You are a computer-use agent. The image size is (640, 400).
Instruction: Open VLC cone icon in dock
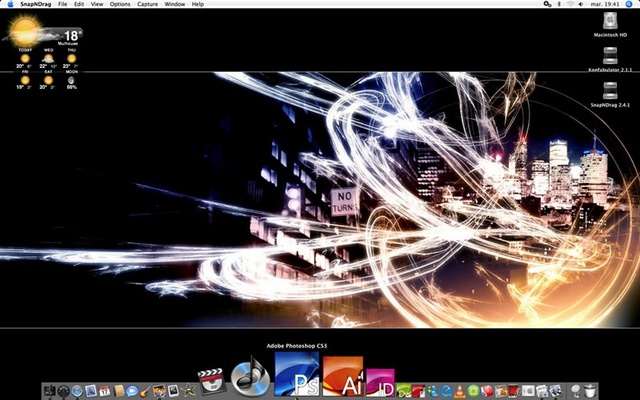[x=460, y=391]
